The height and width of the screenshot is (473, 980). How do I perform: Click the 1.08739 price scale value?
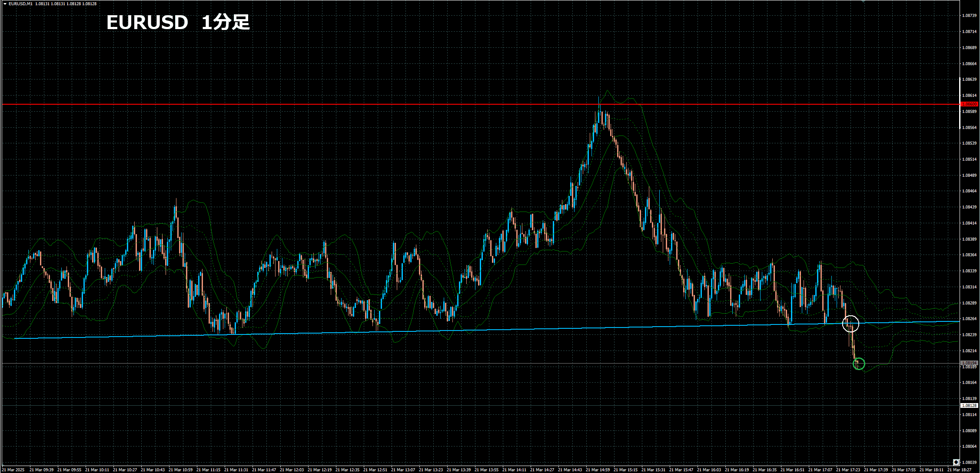coord(970,16)
